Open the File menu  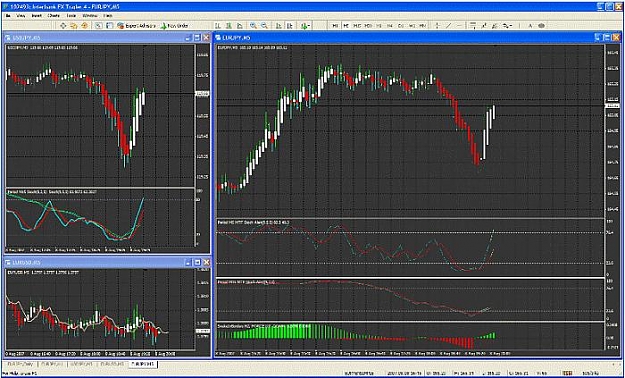click(x=8, y=16)
